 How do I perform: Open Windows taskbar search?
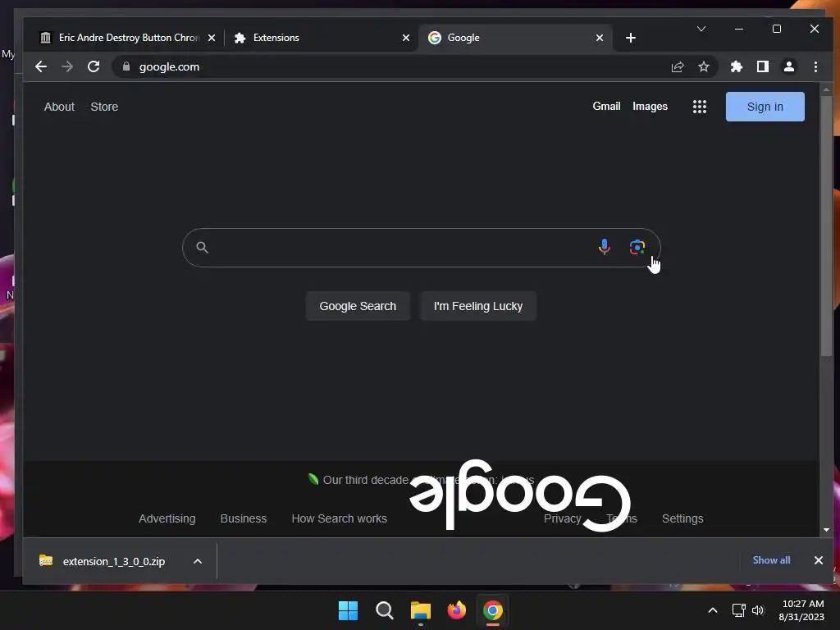[x=384, y=610]
